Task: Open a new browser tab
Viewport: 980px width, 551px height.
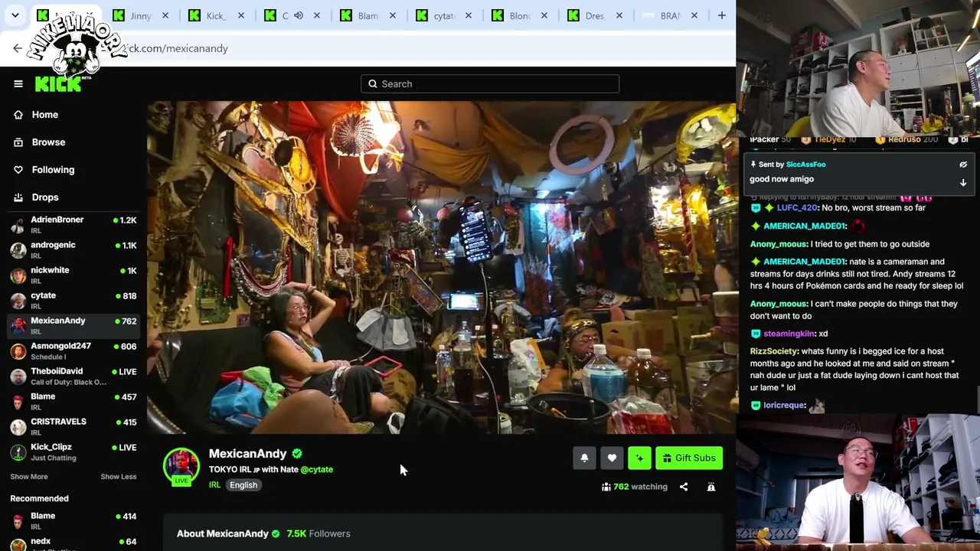Action: pyautogui.click(x=721, y=15)
